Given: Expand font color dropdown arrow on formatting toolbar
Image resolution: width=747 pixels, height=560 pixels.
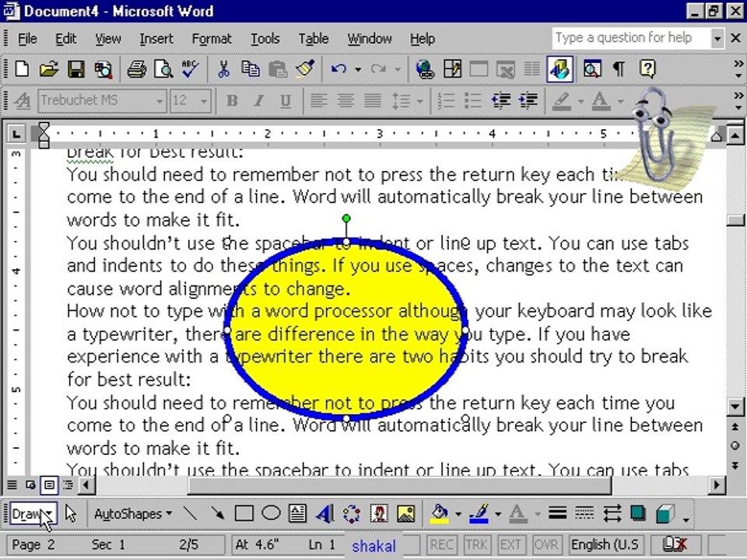Looking at the screenshot, I should pyautogui.click(x=620, y=101).
